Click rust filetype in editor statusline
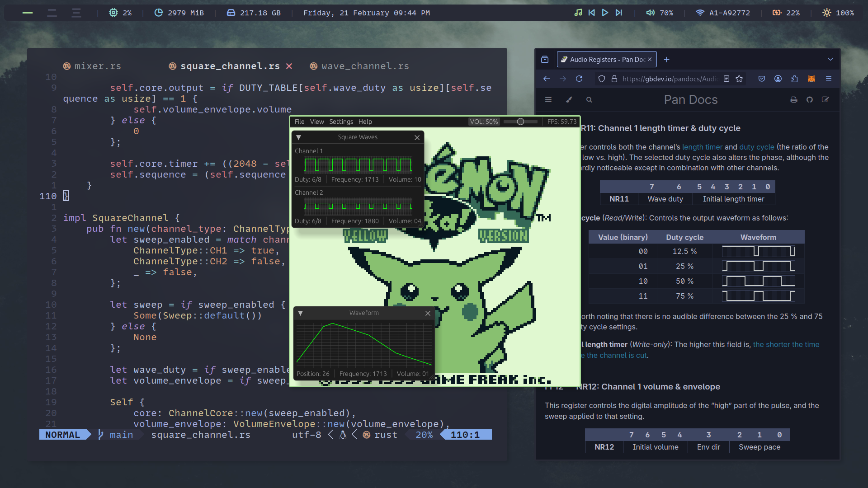 click(x=380, y=435)
